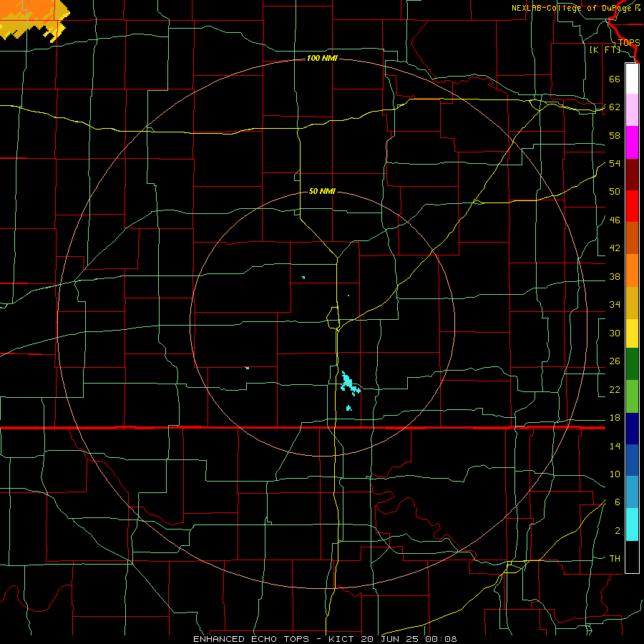Viewport: 644px width, 644px height.
Task: Click the 42 scale value
Action: tap(615, 248)
